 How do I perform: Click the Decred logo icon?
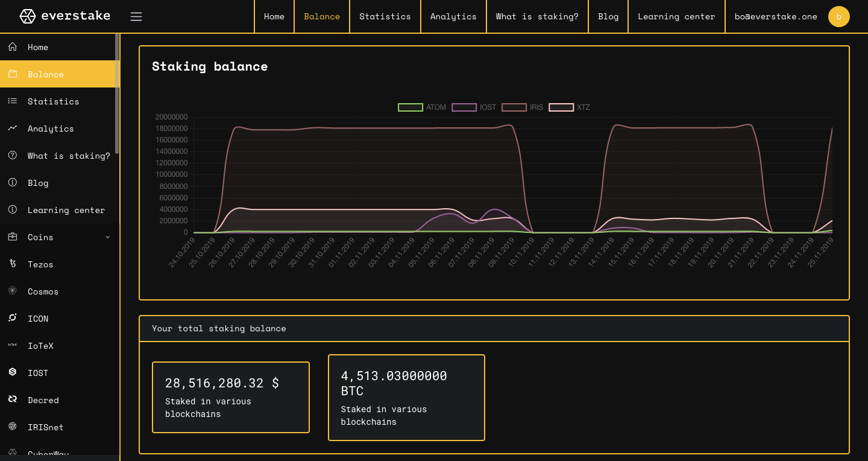(13, 399)
